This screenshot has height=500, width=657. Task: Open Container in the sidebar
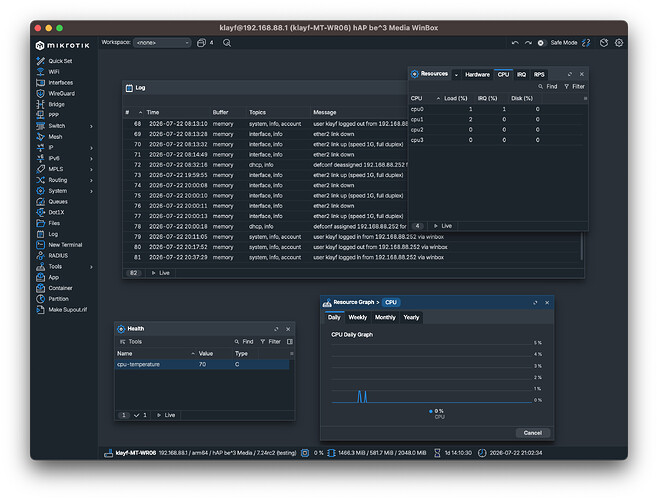[60, 288]
